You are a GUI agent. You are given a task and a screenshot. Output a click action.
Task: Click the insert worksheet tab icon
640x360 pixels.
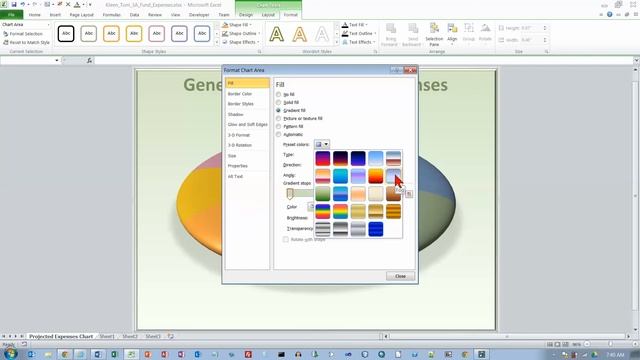171,336
